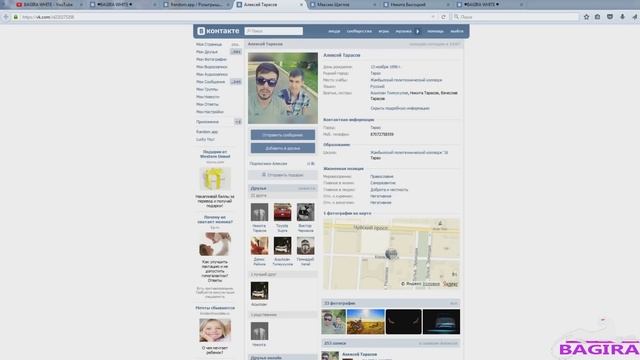Close the Алексей Тарасов browser tab

coord(301,4)
